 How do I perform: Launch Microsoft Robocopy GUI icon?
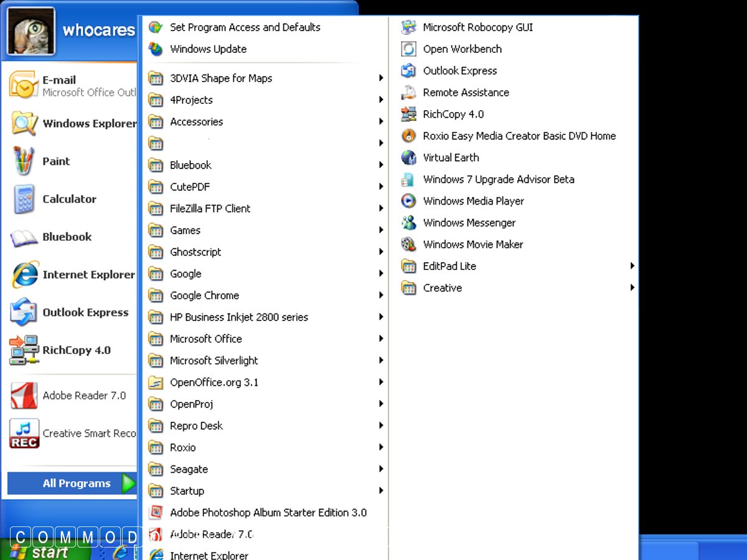408,27
